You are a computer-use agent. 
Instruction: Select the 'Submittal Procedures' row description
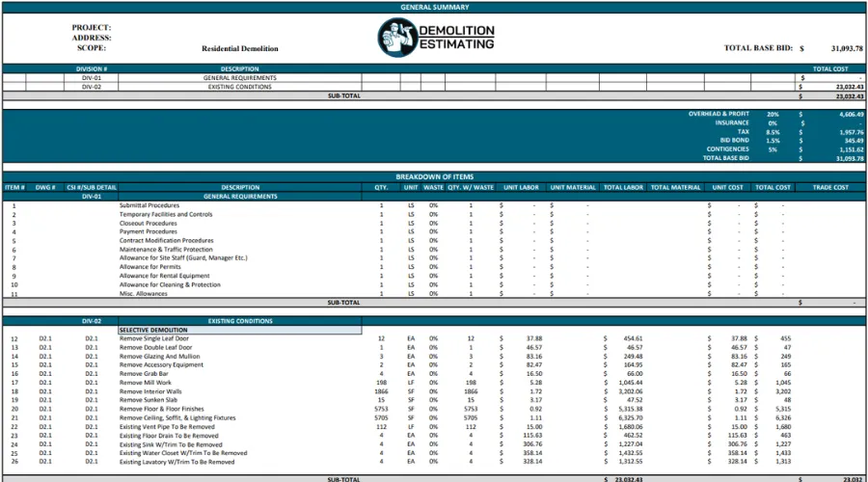pos(149,205)
